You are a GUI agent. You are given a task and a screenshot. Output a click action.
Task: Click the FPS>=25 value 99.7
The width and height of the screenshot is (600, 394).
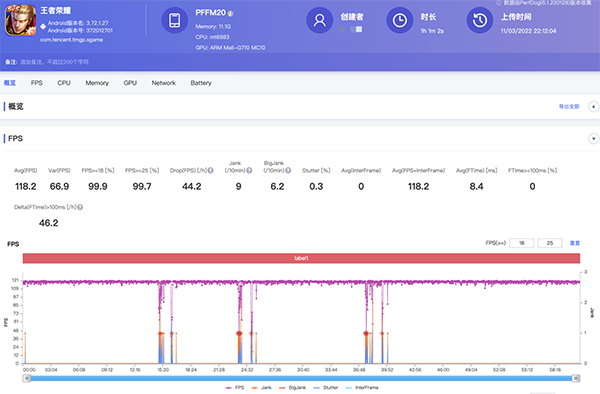point(142,186)
